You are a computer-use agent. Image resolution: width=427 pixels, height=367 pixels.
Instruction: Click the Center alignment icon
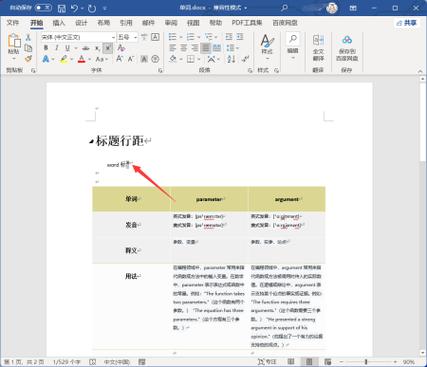(184, 48)
